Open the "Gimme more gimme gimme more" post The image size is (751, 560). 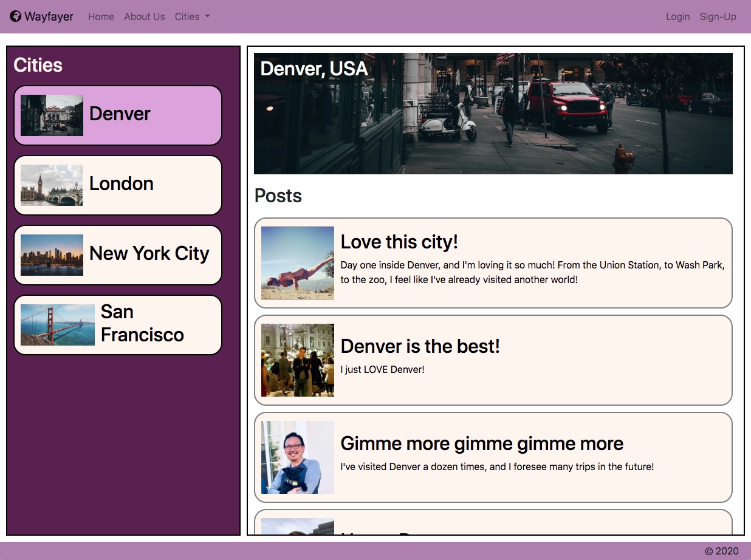tap(493, 457)
